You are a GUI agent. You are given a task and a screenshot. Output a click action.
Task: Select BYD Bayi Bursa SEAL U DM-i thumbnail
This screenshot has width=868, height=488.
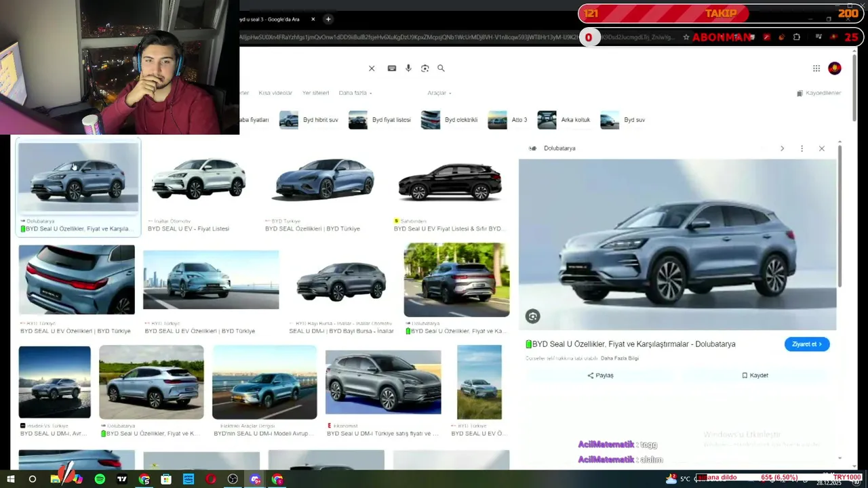pyautogui.click(x=341, y=280)
